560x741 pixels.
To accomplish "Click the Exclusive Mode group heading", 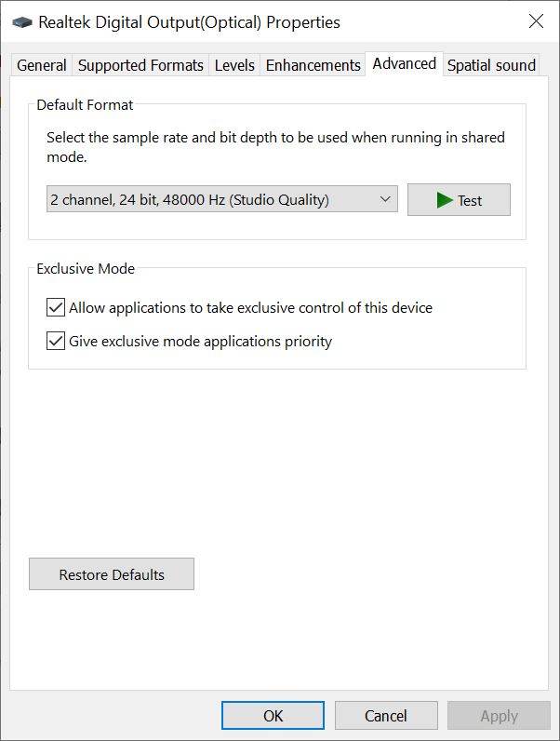I will pyautogui.click(x=86, y=269).
